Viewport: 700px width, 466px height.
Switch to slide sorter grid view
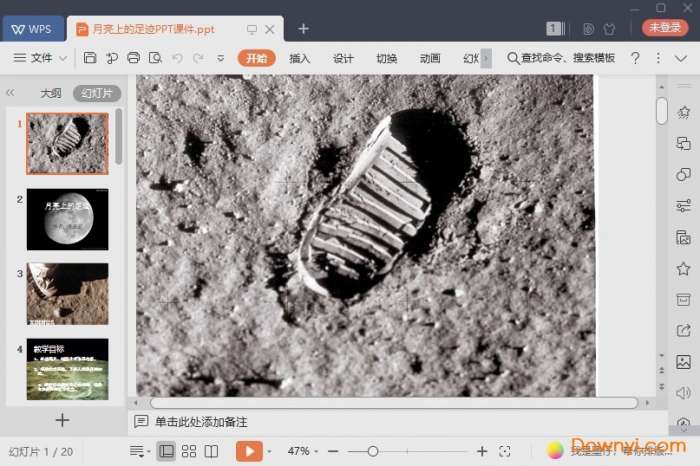click(x=188, y=451)
